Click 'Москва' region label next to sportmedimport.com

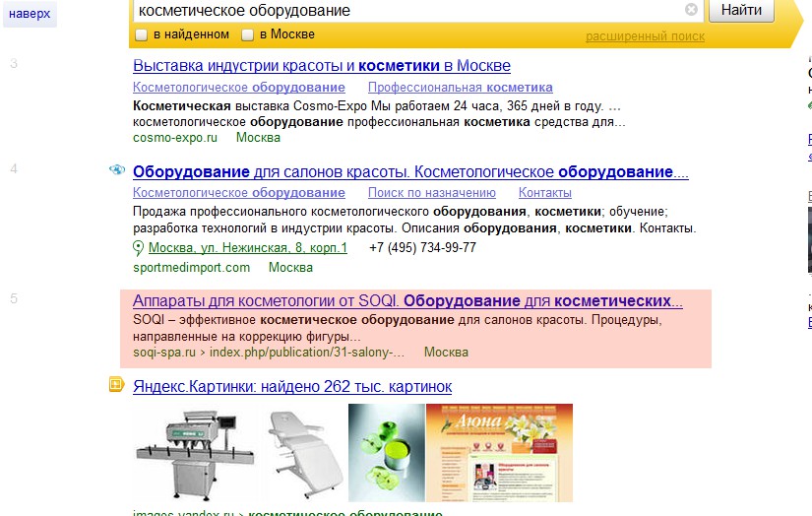pyautogui.click(x=290, y=267)
